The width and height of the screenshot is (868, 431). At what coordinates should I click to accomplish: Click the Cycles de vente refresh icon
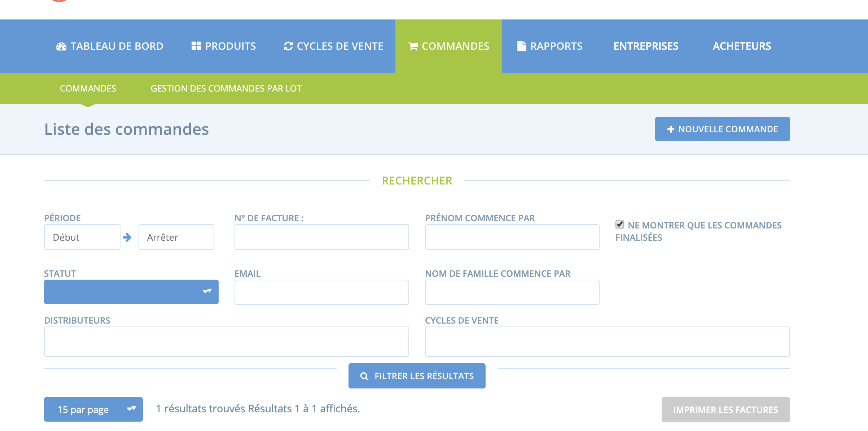click(288, 46)
